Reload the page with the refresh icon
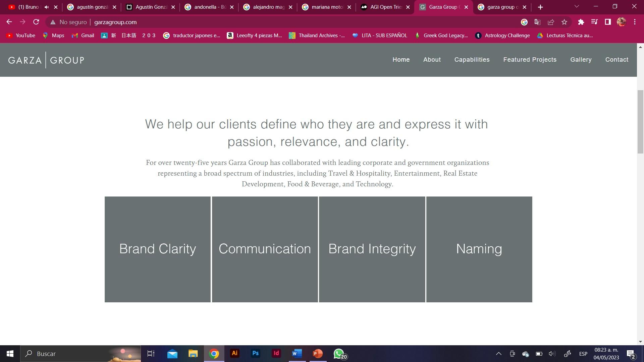The image size is (644, 362). coord(36,22)
